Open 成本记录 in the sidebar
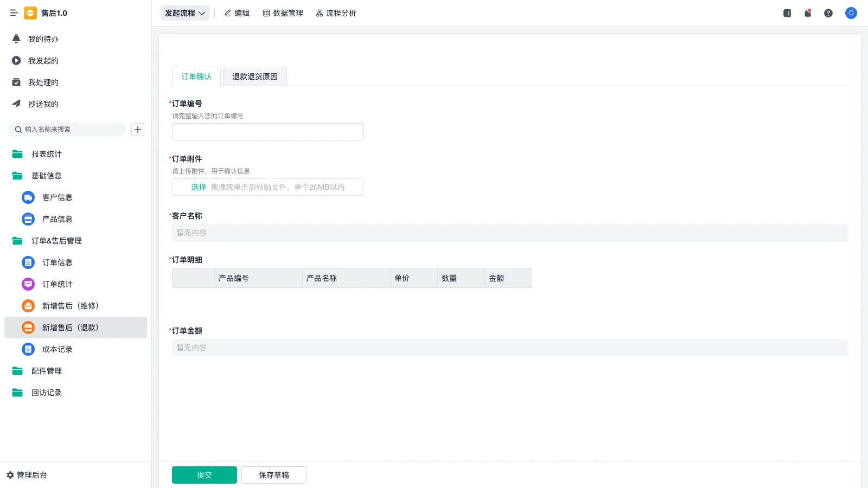Screen dimensions: 868x488 pos(57,349)
